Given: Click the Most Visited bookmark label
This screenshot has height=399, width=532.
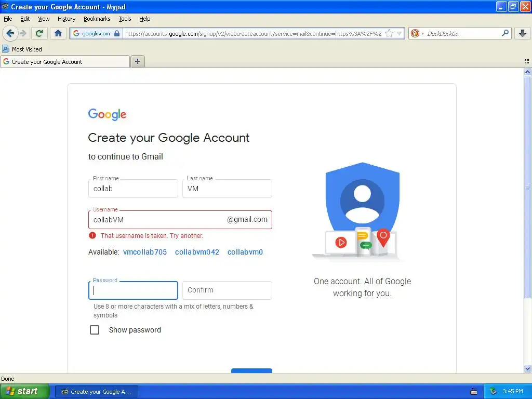Looking at the screenshot, I should click(x=27, y=49).
